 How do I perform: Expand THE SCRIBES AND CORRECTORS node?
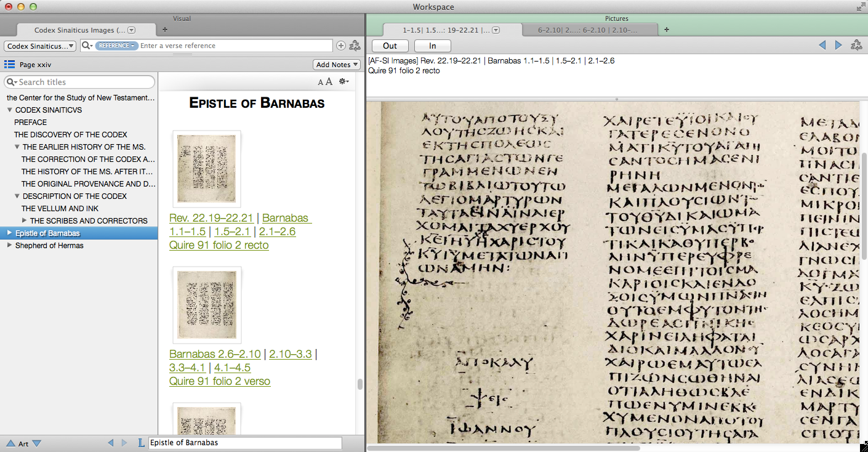pyautogui.click(x=25, y=220)
